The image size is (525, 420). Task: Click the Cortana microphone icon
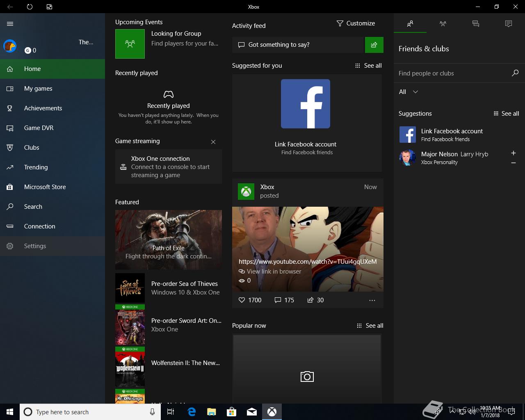coord(153,412)
